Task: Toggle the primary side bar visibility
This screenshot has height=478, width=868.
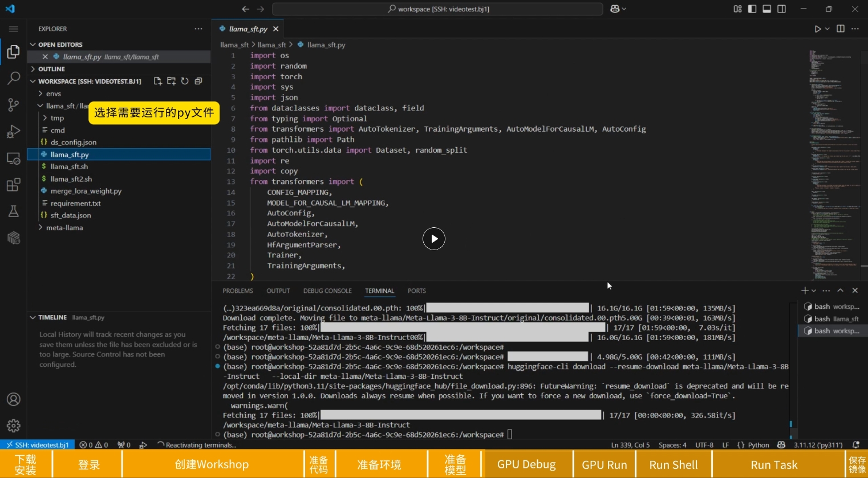Action: (752, 9)
